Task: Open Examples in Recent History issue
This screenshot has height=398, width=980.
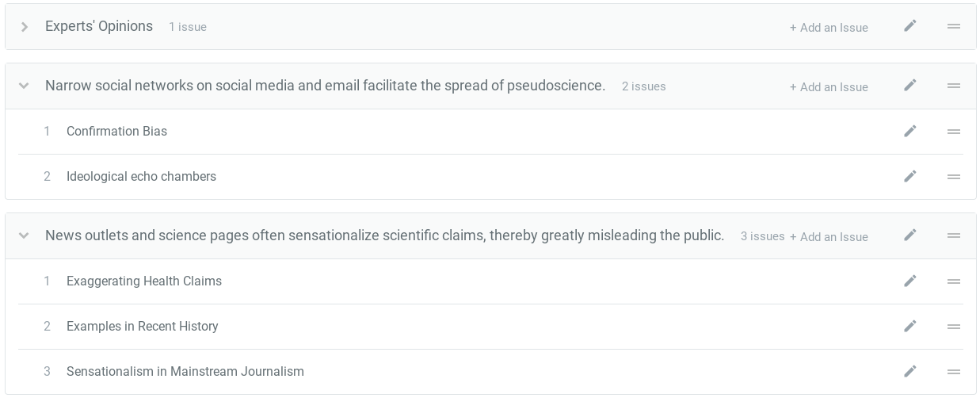Action: 142,327
